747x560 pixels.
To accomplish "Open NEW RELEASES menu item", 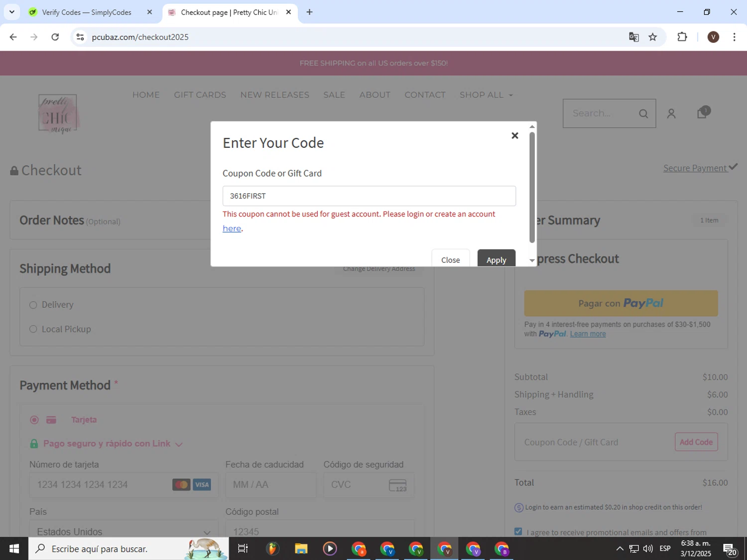I will 275,95.
